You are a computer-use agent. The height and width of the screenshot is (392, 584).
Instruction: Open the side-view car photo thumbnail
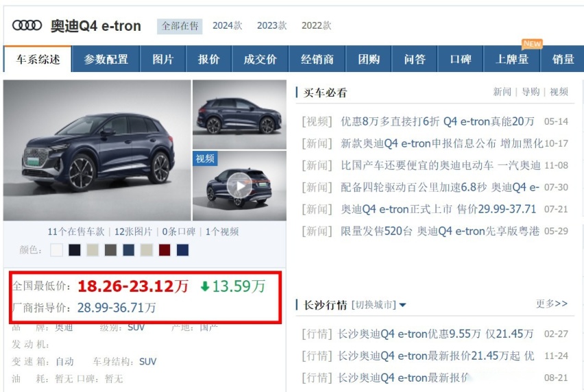[x=239, y=114]
